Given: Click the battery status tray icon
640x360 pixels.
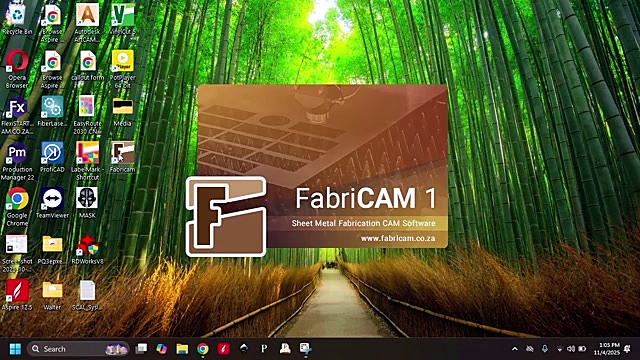Looking at the screenshot, I should point(582,349).
